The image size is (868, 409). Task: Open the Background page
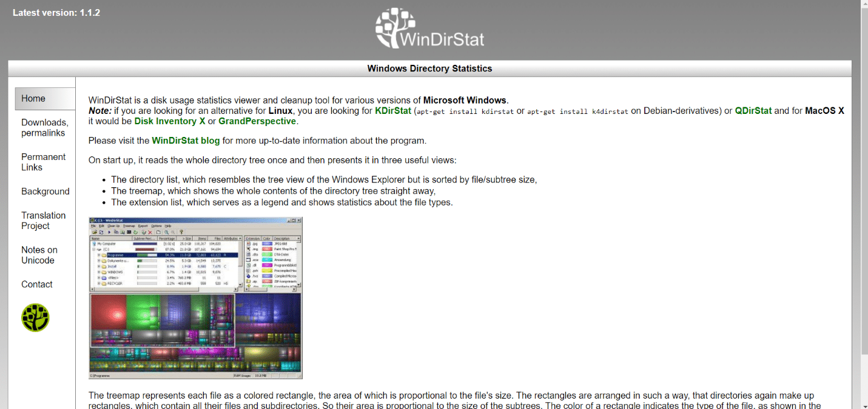click(x=45, y=191)
